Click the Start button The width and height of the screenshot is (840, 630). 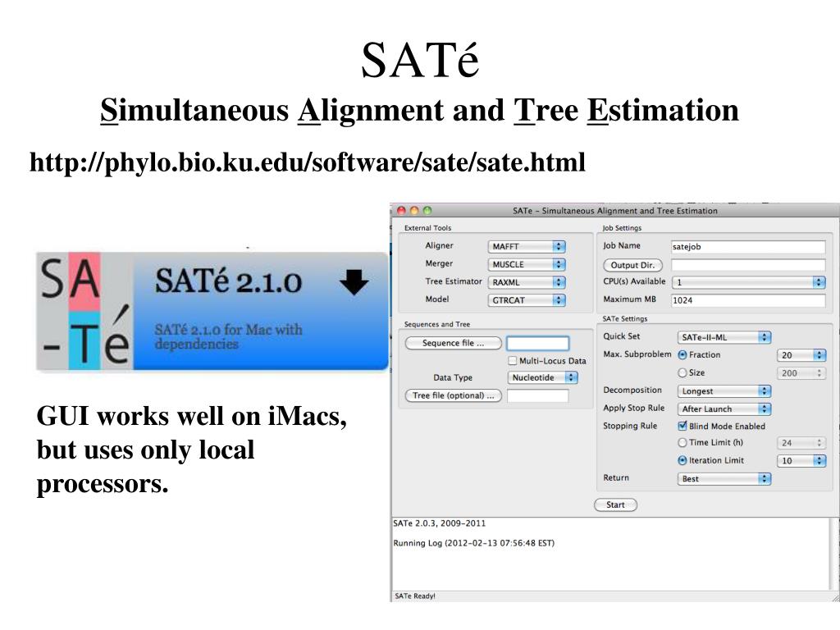click(x=615, y=504)
